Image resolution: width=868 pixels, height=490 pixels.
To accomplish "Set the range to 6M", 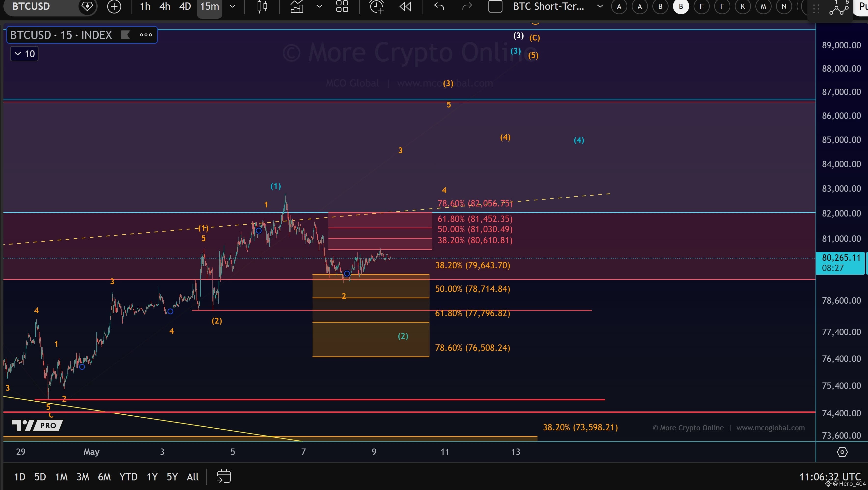I will coord(104,477).
